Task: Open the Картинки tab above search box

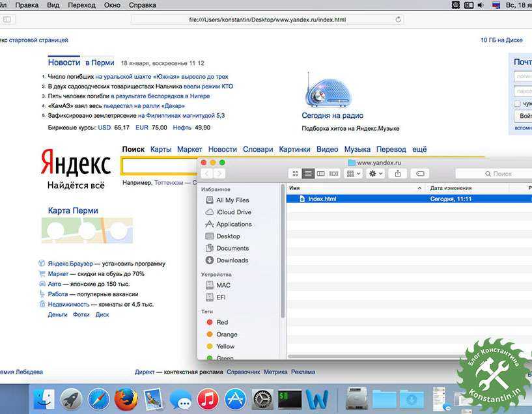Action: click(x=295, y=149)
